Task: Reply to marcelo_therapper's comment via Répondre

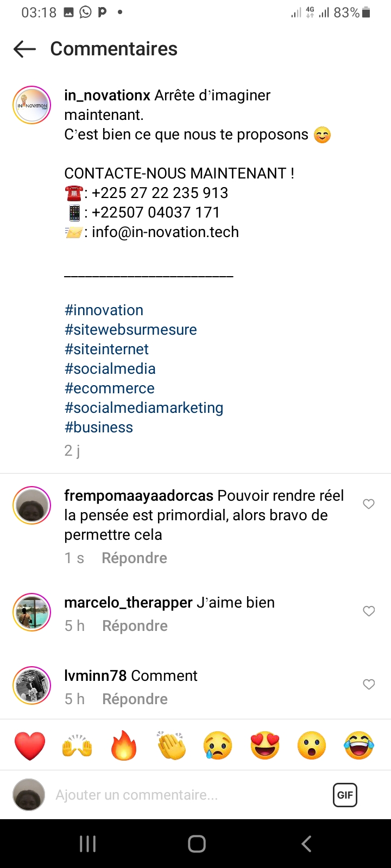Action: coord(135,626)
